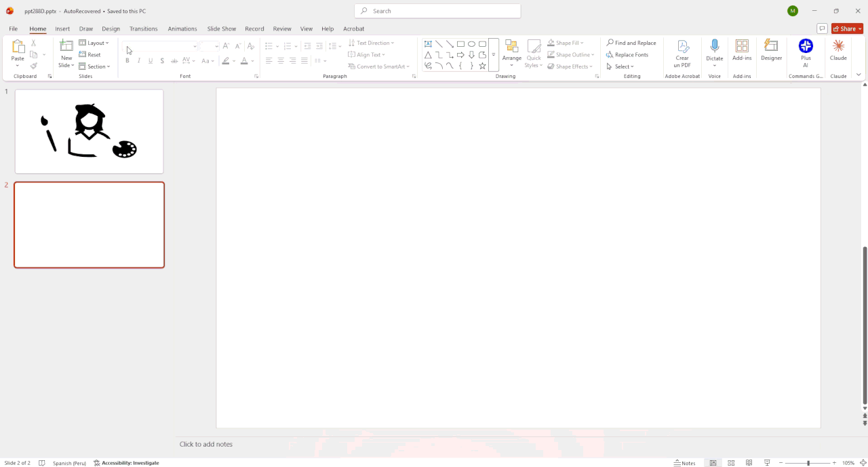Switch to Reading View icon

(x=749, y=463)
